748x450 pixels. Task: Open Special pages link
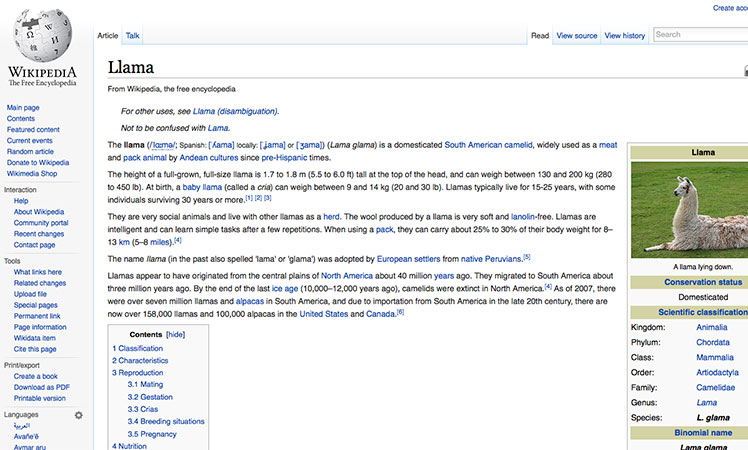[36, 305]
